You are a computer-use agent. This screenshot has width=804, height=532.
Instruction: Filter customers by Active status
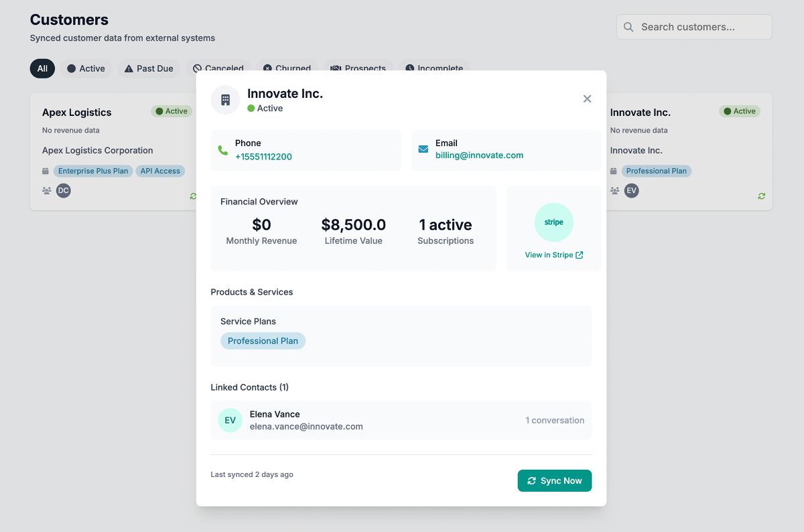click(86, 68)
